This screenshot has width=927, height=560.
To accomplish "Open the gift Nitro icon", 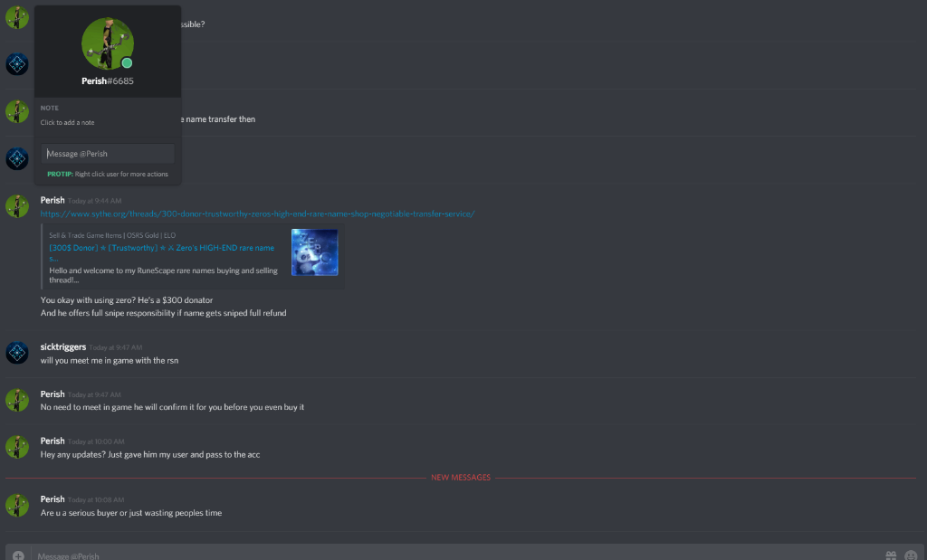I will (891, 555).
